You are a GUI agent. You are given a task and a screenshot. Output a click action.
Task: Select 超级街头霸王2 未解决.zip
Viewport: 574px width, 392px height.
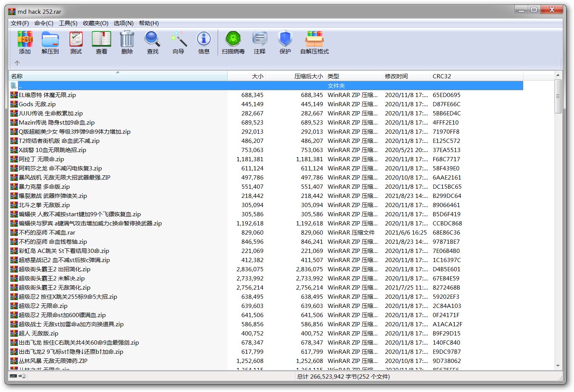[266, 278]
